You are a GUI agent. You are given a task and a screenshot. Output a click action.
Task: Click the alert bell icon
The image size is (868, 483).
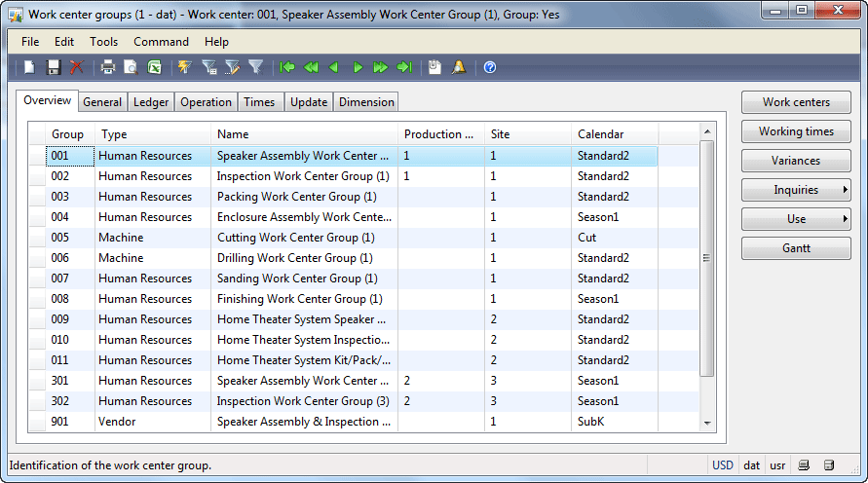point(459,67)
